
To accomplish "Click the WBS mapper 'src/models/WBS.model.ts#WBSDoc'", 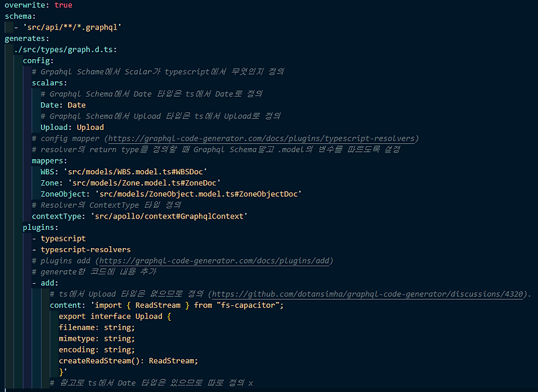I will point(135,172).
